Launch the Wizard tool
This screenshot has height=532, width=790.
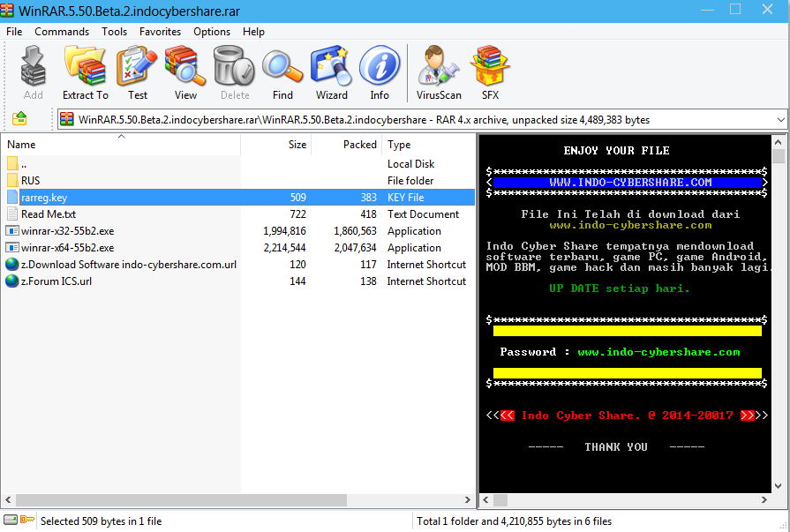[x=331, y=65]
